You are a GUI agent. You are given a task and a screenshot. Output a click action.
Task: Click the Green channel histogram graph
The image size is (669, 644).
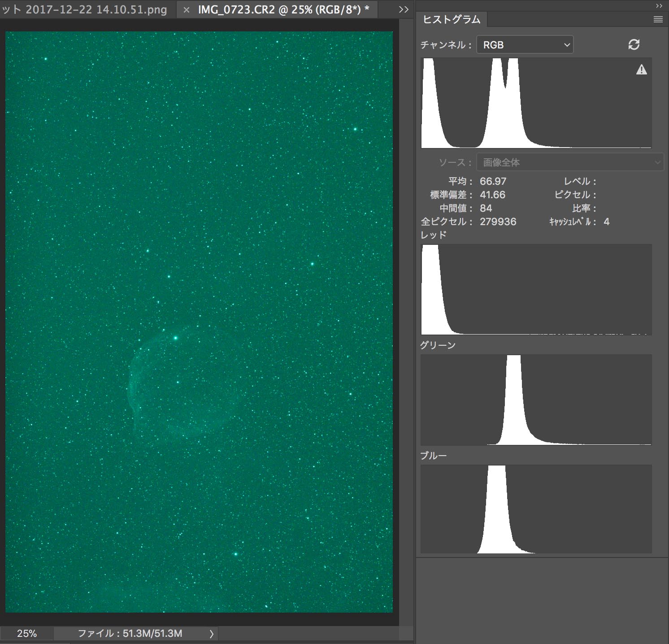coord(536,400)
